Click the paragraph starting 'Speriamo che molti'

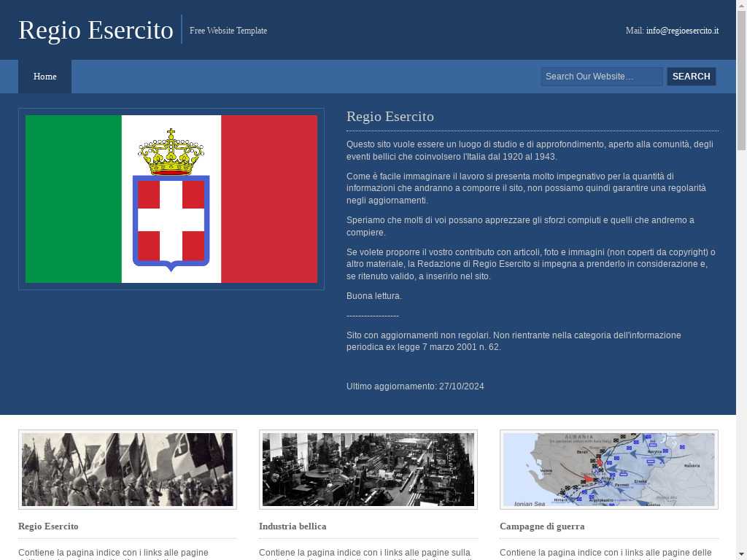point(520,226)
